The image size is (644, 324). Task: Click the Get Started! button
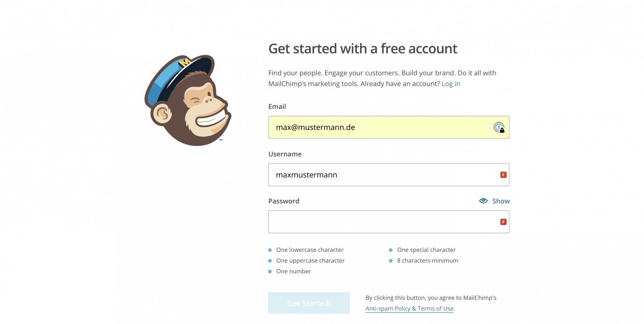click(309, 303)
